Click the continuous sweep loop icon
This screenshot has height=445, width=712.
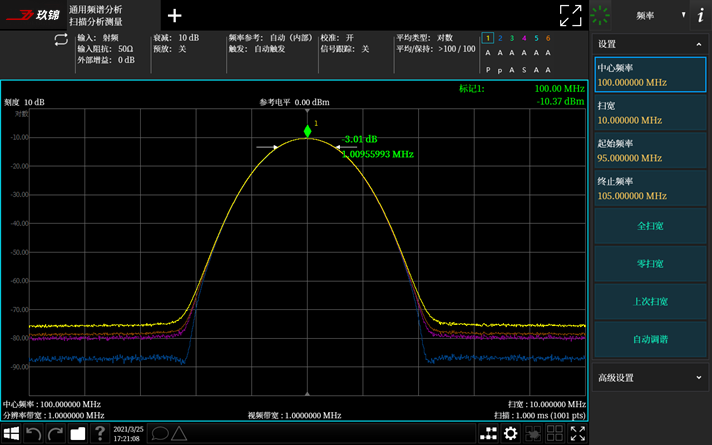click(x=61, y=40)
